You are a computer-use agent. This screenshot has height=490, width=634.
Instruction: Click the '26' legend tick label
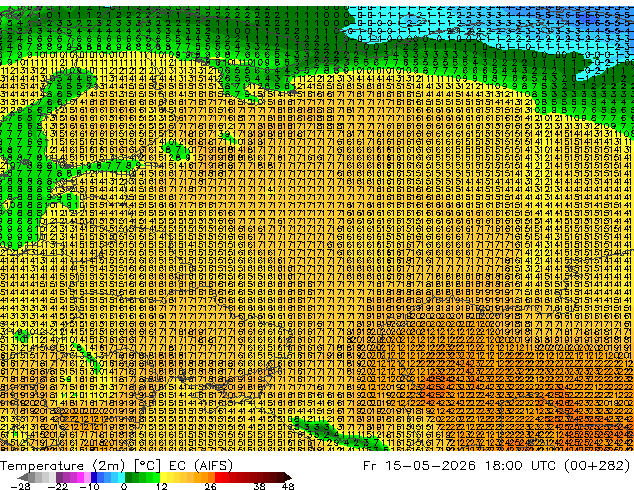pyautogui.click(x=210, y=486)
